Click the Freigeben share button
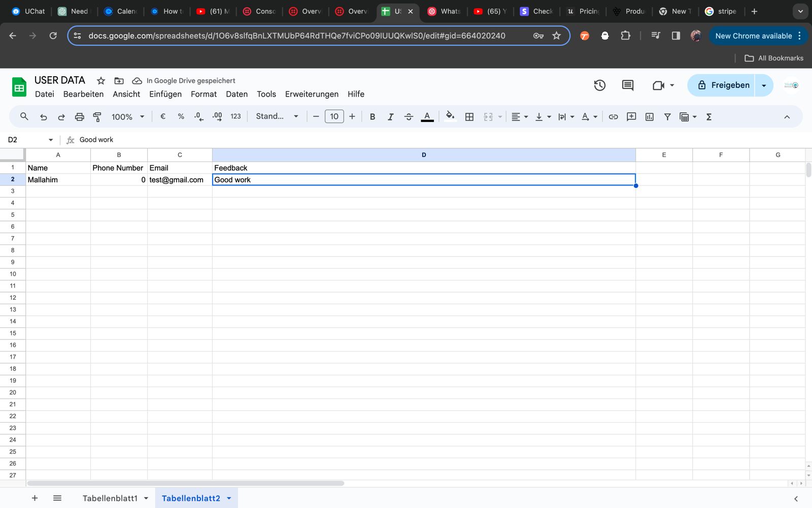812x508 pixels. pos(723,85)
